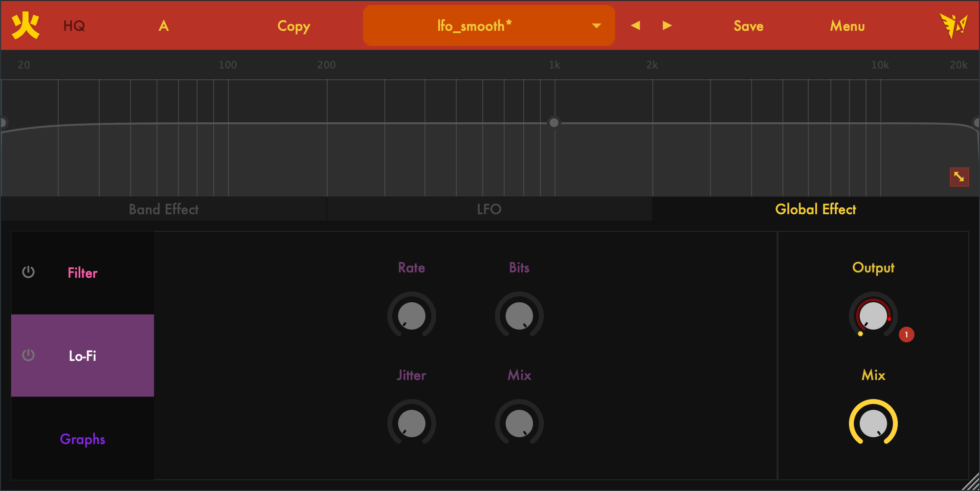This screenshot has height=491, width=980.
Task: Go to next preset with right arrow
Action: [x=667, y=25]
